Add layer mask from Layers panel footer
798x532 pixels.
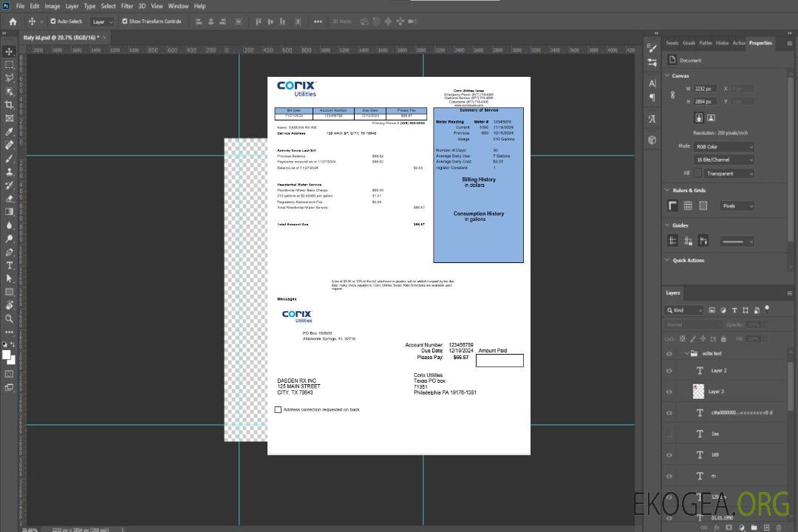[729, 528]
